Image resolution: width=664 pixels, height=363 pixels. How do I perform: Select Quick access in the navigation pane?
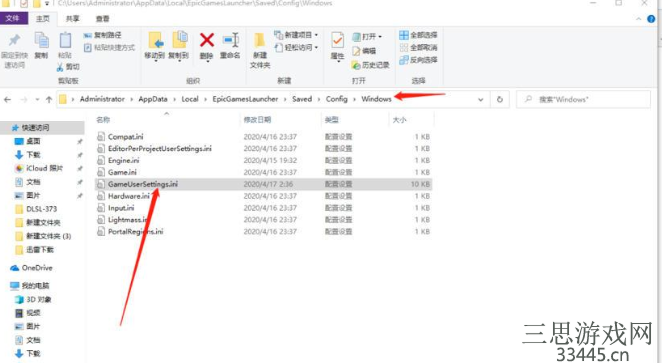tap(36, 127)
